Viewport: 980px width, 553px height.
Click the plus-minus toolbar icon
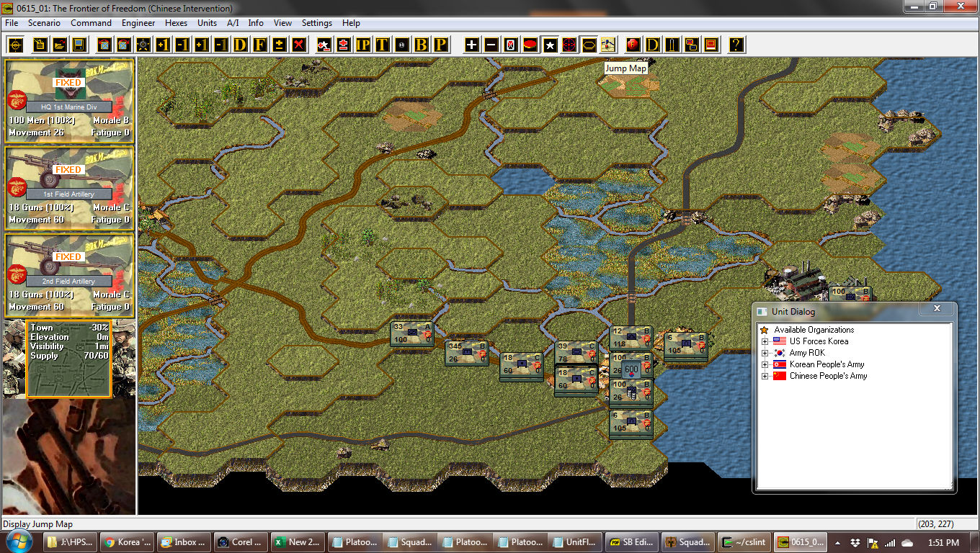coord(280,45)
